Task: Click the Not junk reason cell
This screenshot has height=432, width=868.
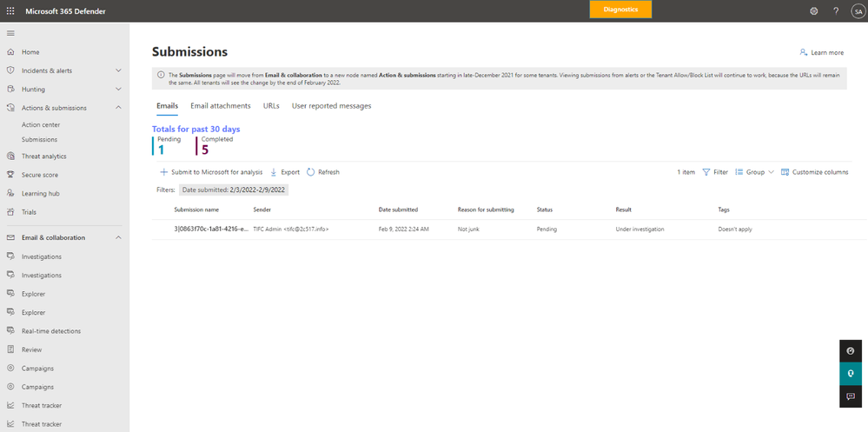Action: (x=467, y=229)
